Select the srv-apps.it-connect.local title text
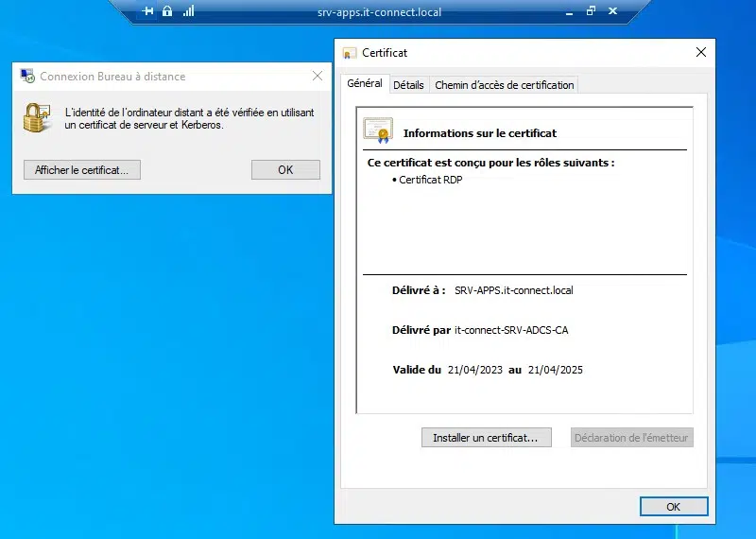The image size is (756, 539). [x=379, y=12]
